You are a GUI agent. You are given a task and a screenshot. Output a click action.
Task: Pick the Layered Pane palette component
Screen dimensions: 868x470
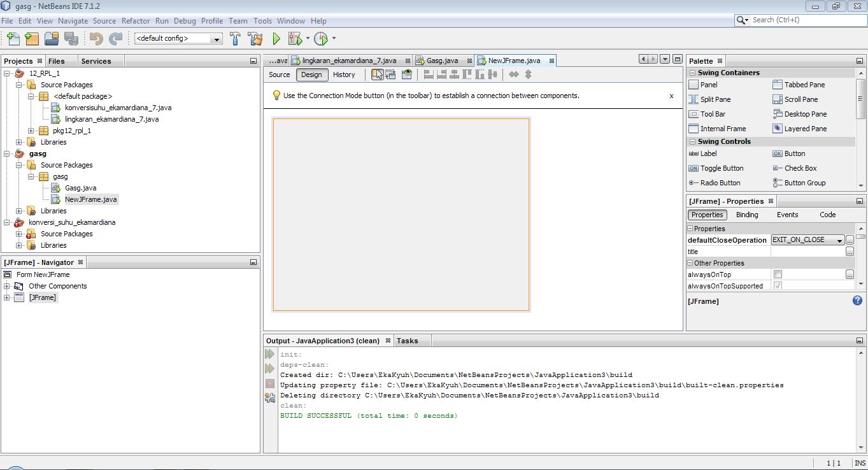point(800,129)
